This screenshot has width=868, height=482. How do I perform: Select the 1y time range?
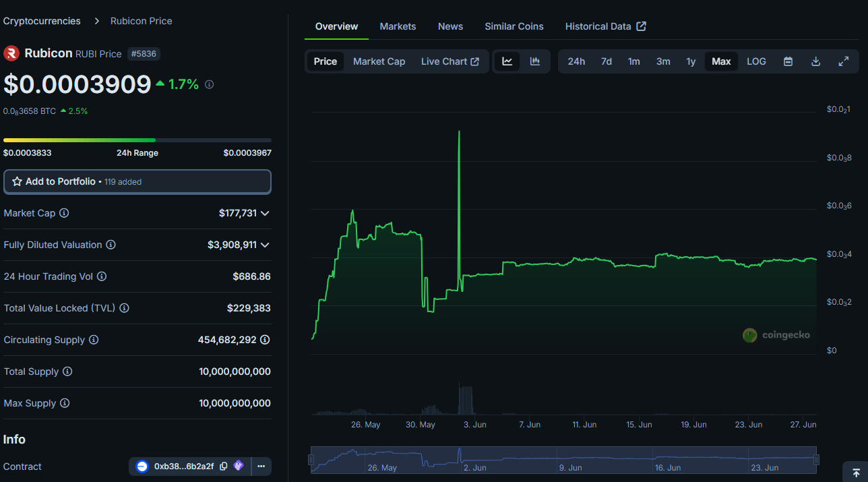point(691,61)
